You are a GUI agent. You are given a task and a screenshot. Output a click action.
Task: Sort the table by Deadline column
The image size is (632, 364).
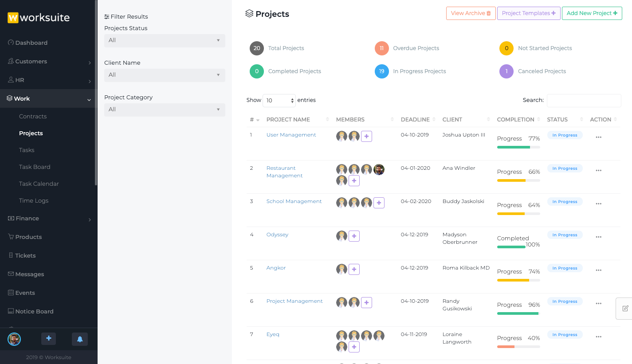click(x=415, y=120)
